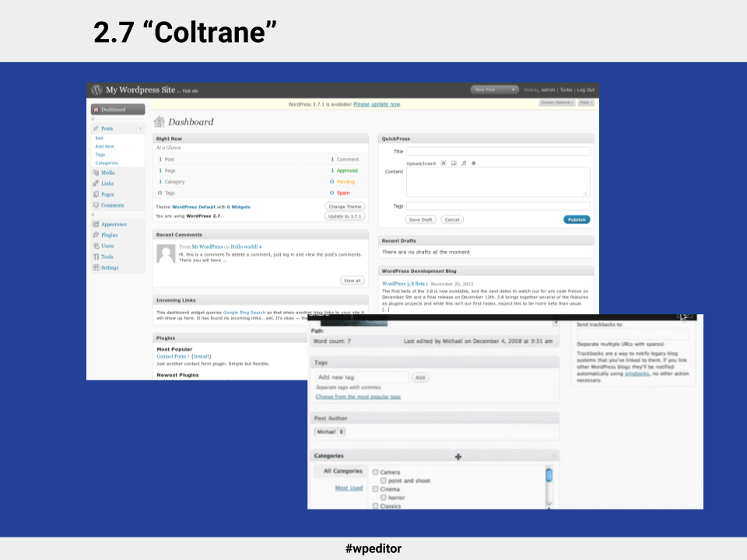Click the Pages sidebar icon

pos(96,194)
